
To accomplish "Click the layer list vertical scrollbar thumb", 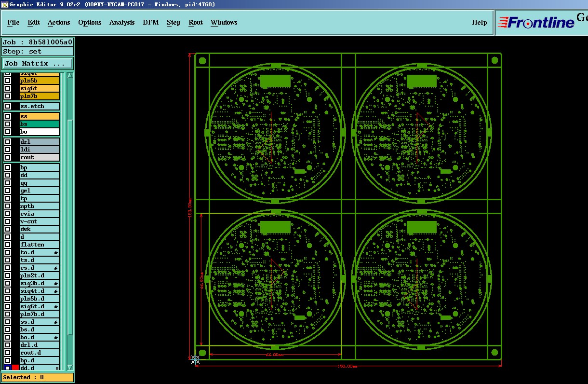I will pos(70,227).
